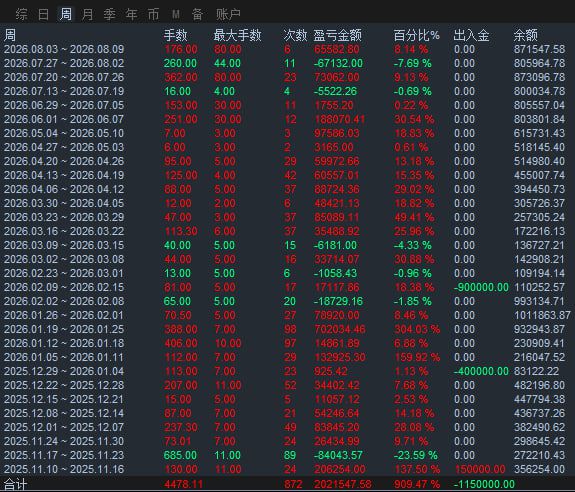The width and height of the screenshot is (575, 492).
Task: Sort by the 次数 column header
Action: [x=295, y=35]
